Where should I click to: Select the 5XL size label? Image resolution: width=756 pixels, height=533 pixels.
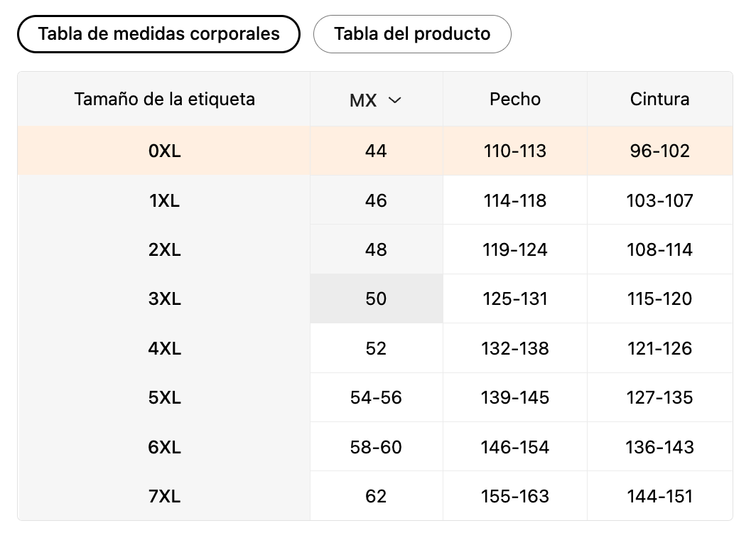(164, 398)
